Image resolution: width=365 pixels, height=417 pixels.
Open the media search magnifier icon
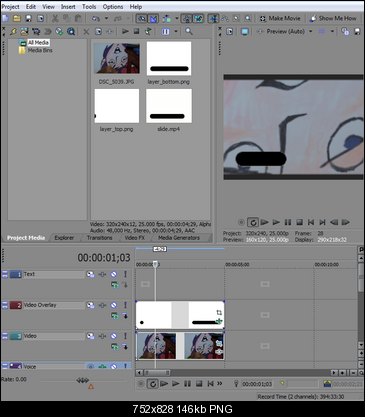pos(189,31)
